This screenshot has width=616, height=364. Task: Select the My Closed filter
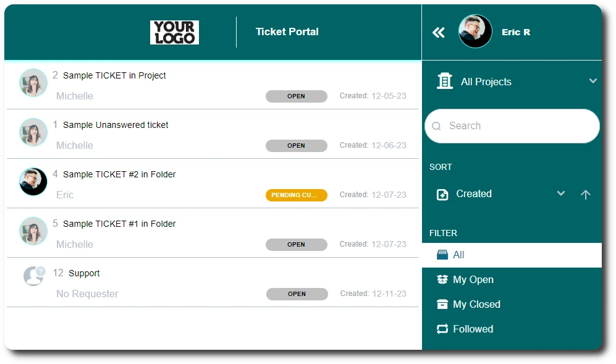[476, 304]
